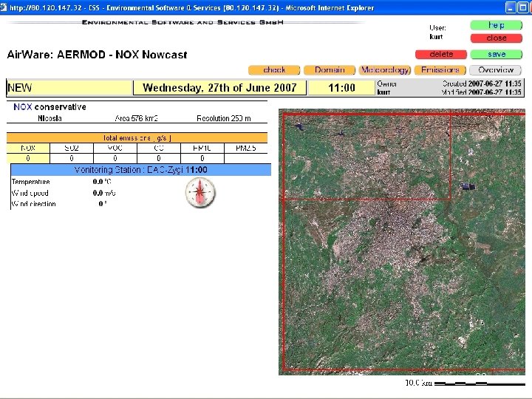Click the NEW scenario name field
The image size is (532, 399).
69,88
